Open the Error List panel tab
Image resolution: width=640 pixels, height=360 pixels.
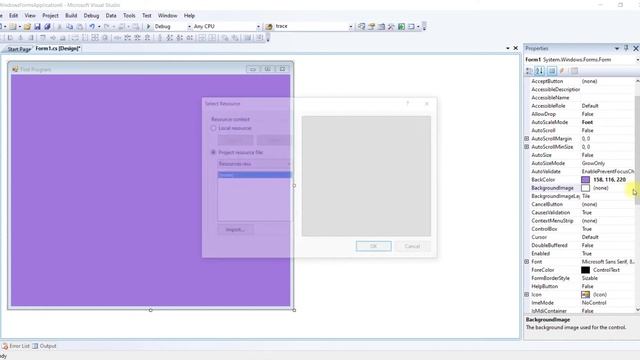(x=16, y=346)
